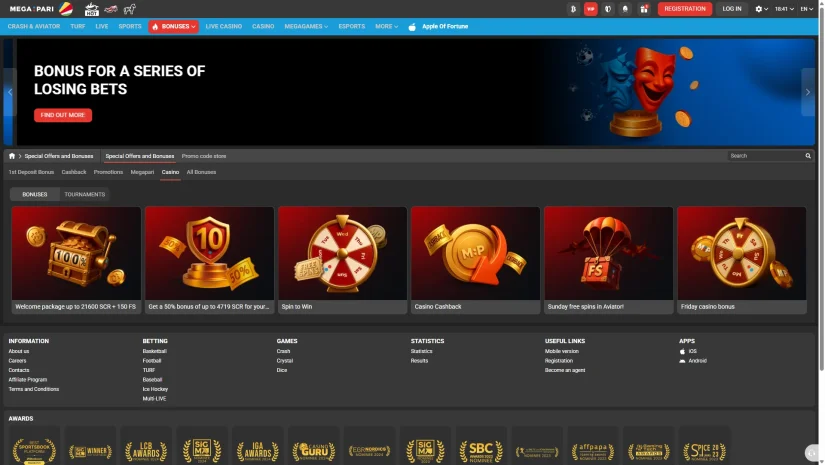This screenshot has height=465, width=825.
Task: Click the Casino Guru award badge
Action: (x=314, y=449)
